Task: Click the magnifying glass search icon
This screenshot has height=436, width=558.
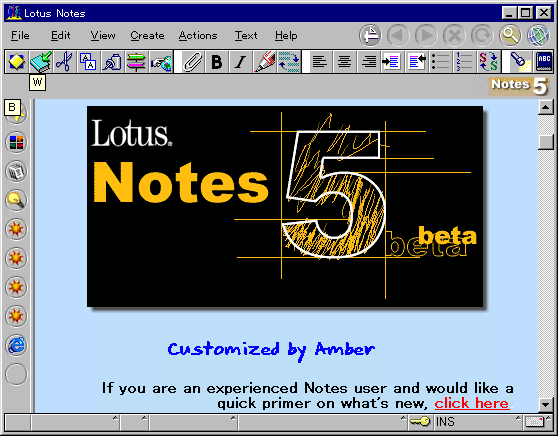Action: (510, 35)
